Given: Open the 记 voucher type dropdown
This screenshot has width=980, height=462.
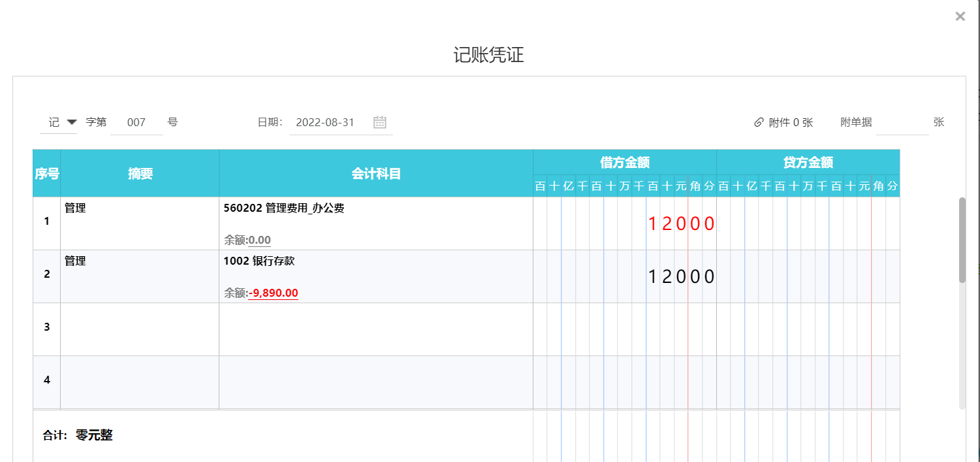Looking at the screenshot, I should tap(62, 122).
